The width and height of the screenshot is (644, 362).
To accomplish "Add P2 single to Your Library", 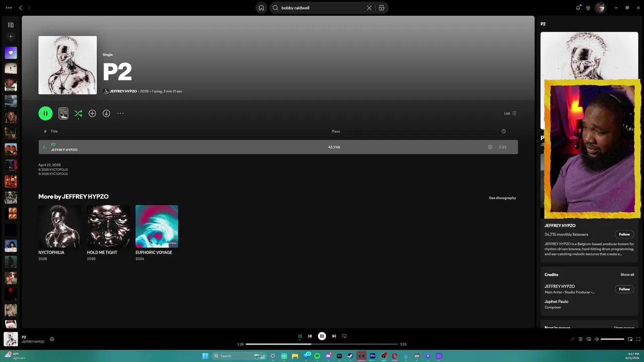I will pyautogui.click(x=92, y=113).
